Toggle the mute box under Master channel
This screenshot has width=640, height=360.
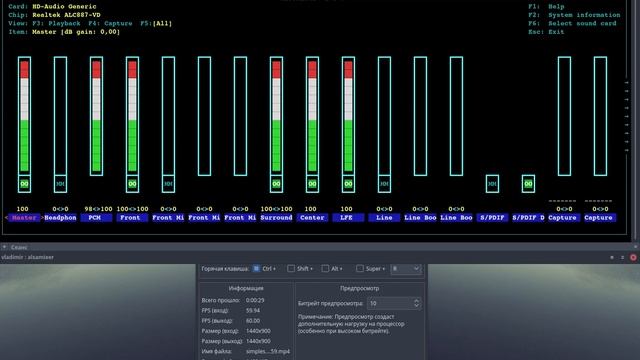click(24, 184)
